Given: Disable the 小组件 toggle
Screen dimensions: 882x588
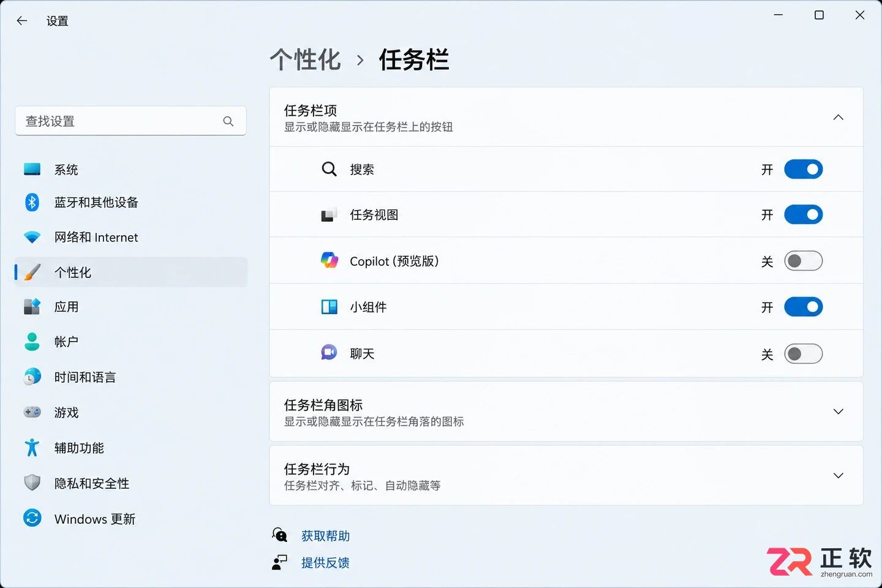Looking at the screenshot, I should pos(804,307).
